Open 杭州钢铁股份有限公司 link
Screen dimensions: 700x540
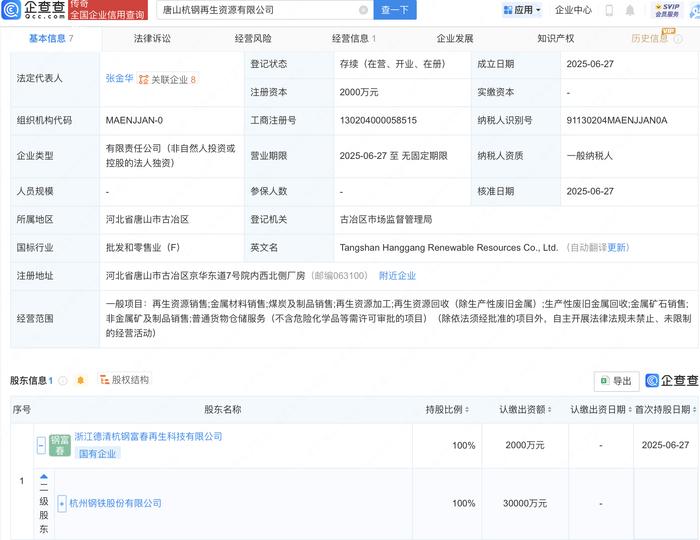click(x=115, y=503)
